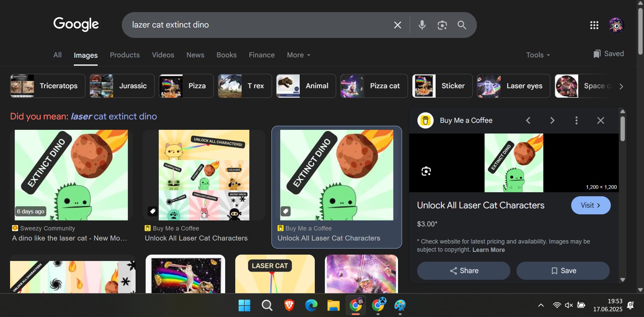
Task: Open Saved collections bookmark
Action: click(608, 54)
